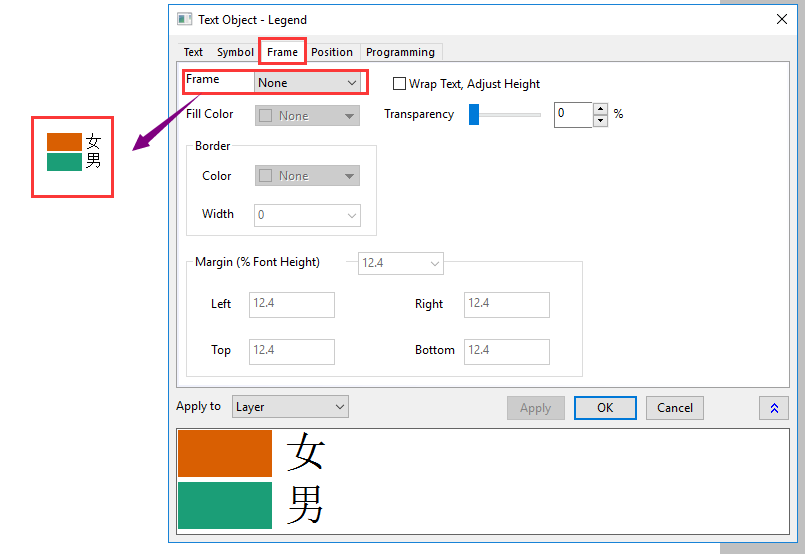
Task: Click the Bottom margin input field
Action: 507,352
